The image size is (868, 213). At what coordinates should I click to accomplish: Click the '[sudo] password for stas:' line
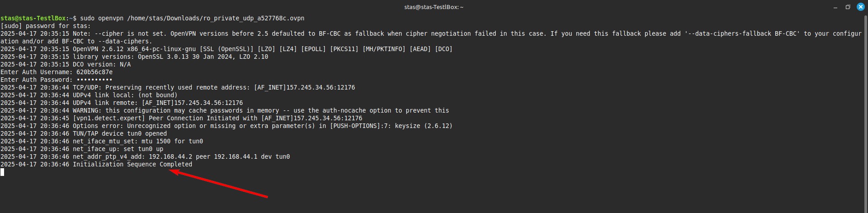[45, 26]
